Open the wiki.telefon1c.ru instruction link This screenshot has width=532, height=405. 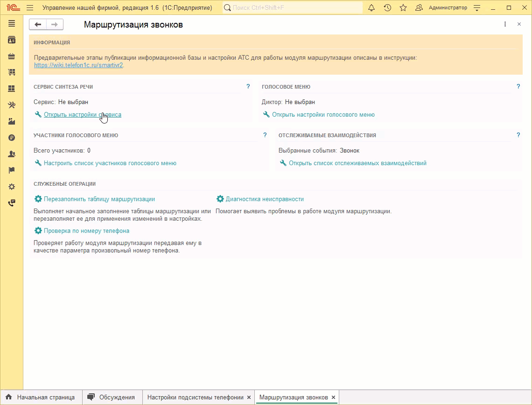pos(78,65)
